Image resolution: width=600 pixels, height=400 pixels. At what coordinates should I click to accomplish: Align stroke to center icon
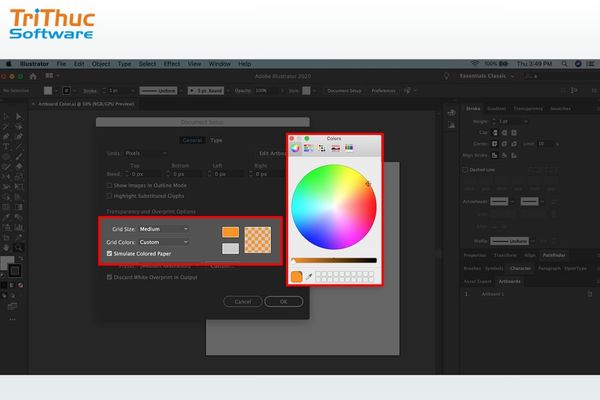pyautogui.click(x=495, y=155)
